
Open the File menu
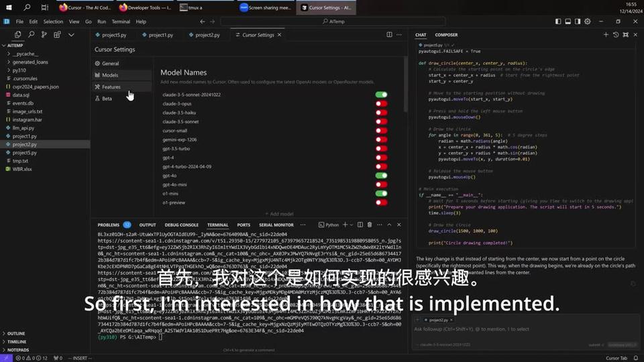pyautogui.click(x=19, y=21)
